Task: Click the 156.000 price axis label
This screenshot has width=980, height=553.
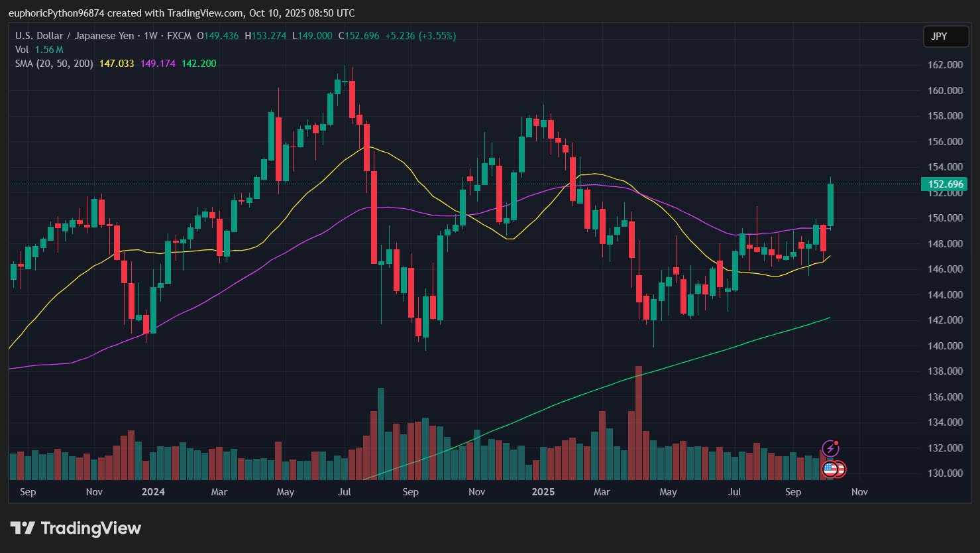Action: pyautogui.click(x=945, y=142)
